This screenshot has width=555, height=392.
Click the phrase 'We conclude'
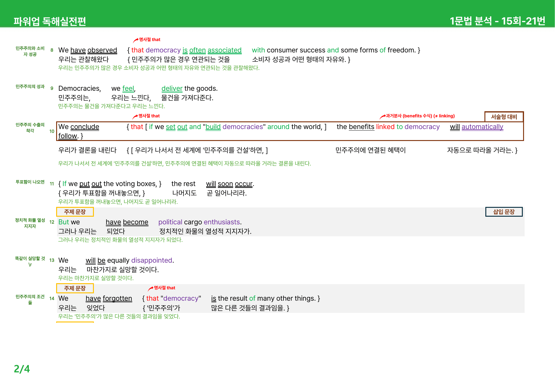click(x=79, y=127)
